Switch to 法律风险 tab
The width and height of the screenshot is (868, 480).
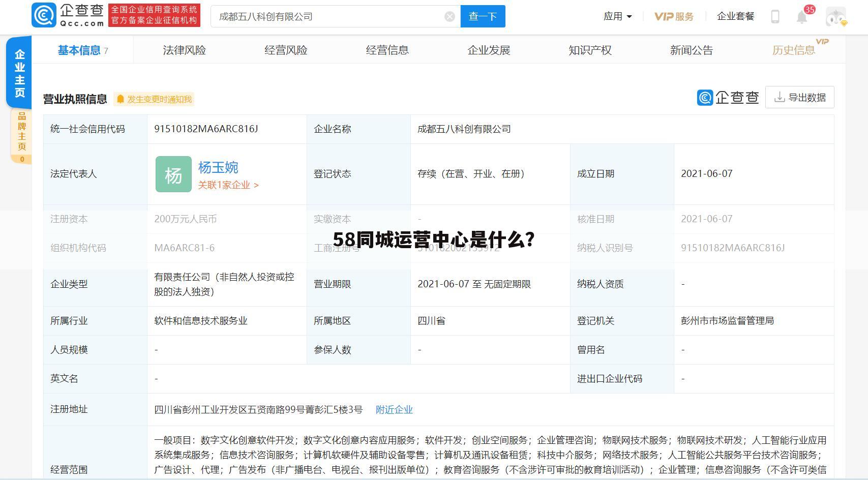tap(184, 50)
